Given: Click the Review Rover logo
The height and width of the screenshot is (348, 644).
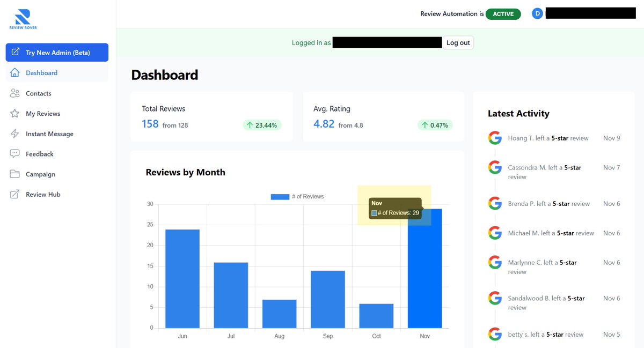Looking at the screenshot, I should (22, 18).
